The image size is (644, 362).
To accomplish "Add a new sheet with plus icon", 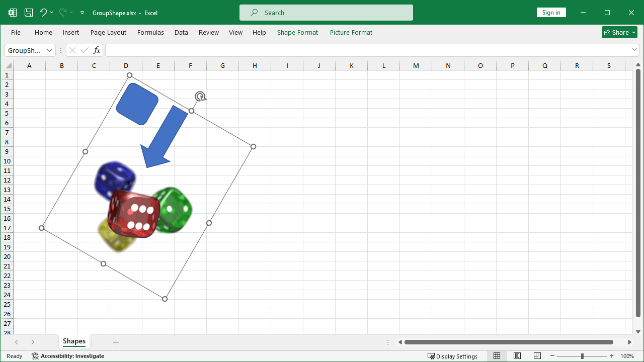I will [x=116, y=342].
